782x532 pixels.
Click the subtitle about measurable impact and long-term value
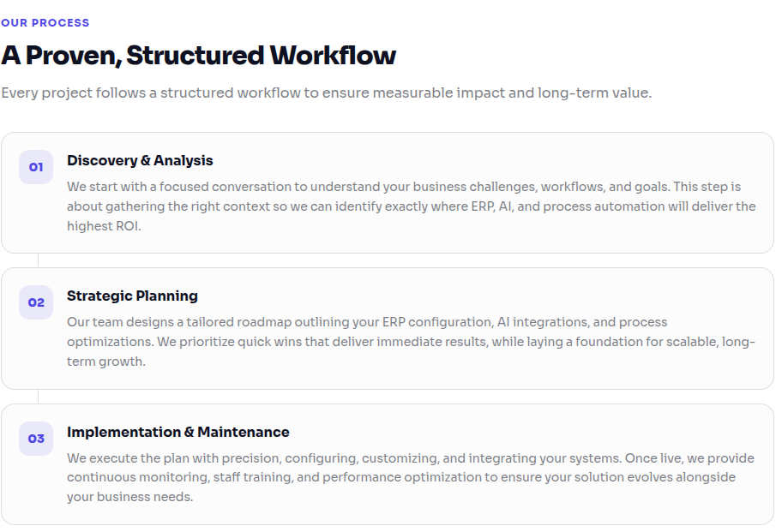[326, 93]
